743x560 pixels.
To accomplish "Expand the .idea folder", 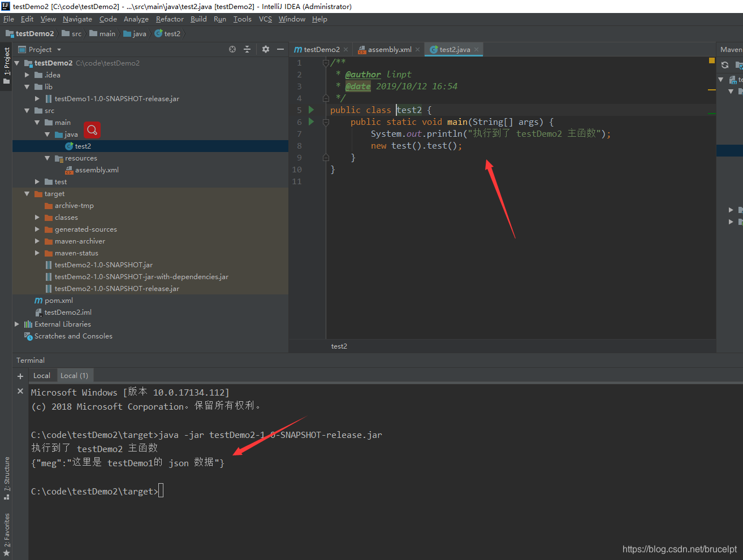I will point(27,75).
